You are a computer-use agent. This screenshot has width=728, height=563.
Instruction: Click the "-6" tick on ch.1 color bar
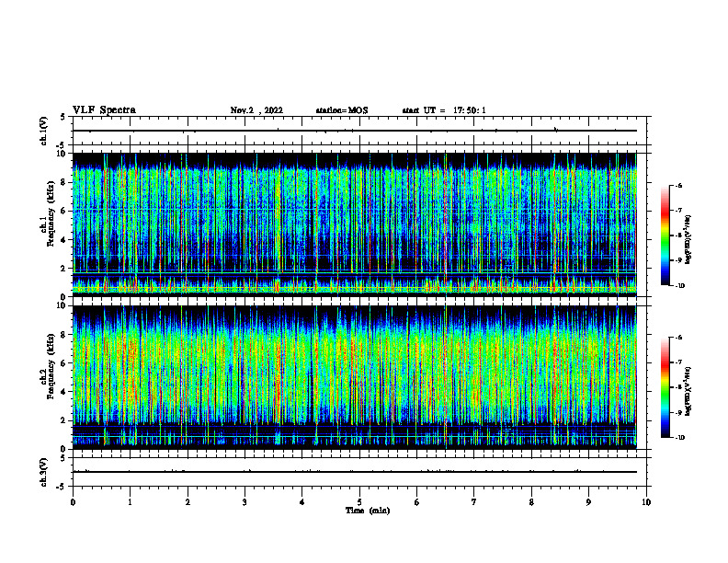coord(678,185)
